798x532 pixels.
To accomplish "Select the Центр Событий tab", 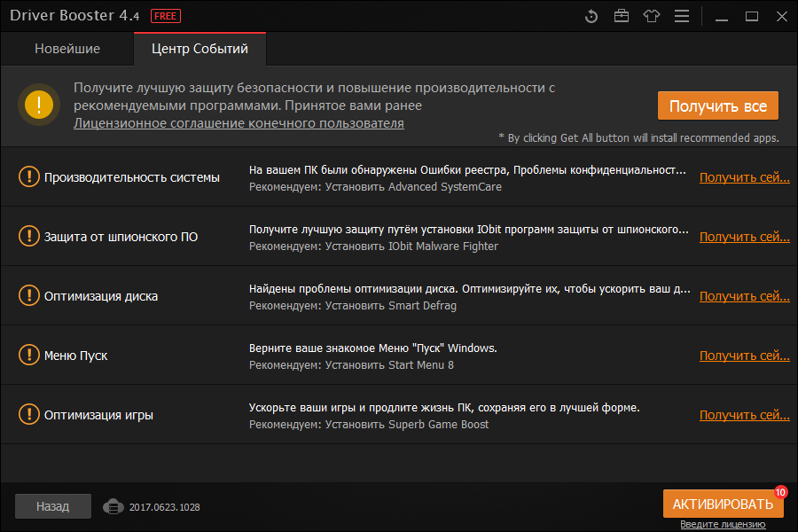I will click(x=199, y=49).
